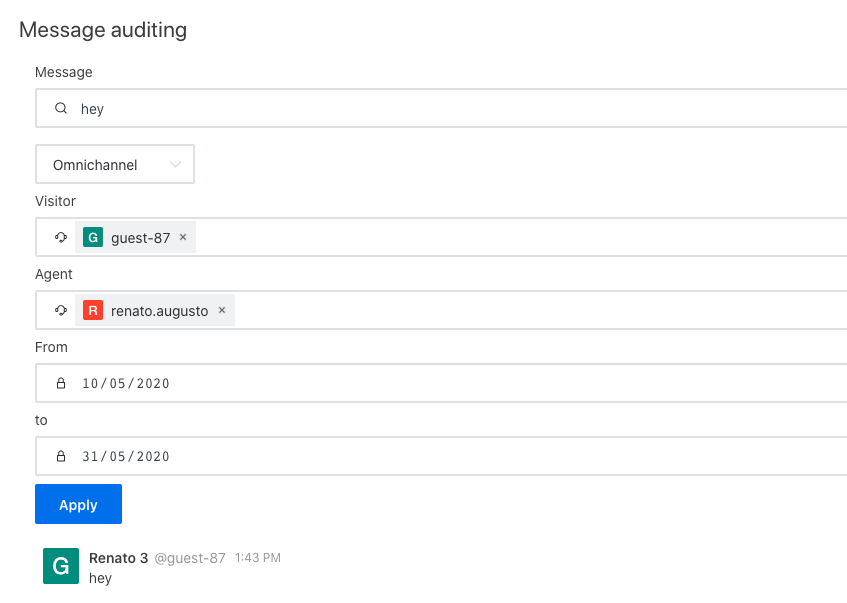Click the hey message in results

tap(100, 578)
